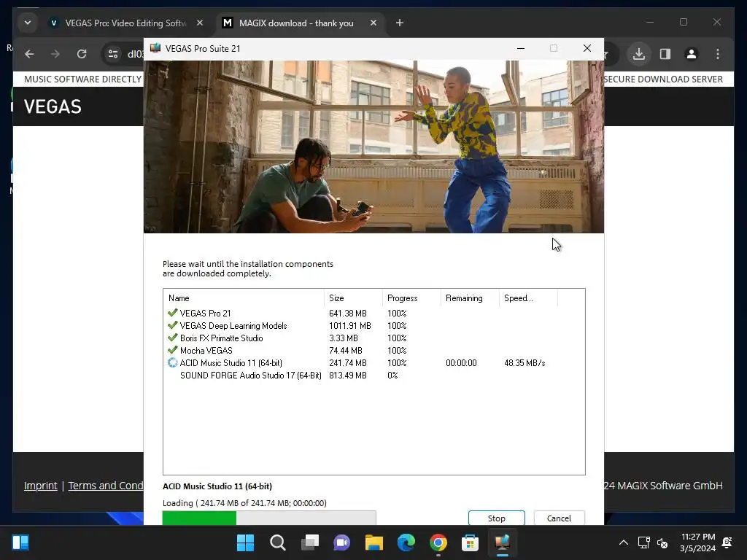Select the VEGAS Pro 21 row
The width and height of the screenshot is (747, 560).
coord(373,314)
